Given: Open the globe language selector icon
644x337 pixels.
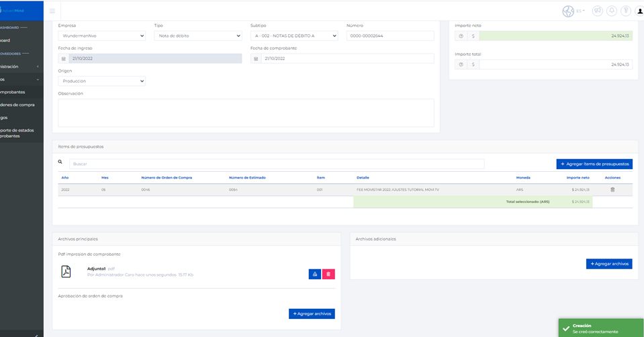Looking at the screenshot, I should pyautogui.click(x=568, y=11).
